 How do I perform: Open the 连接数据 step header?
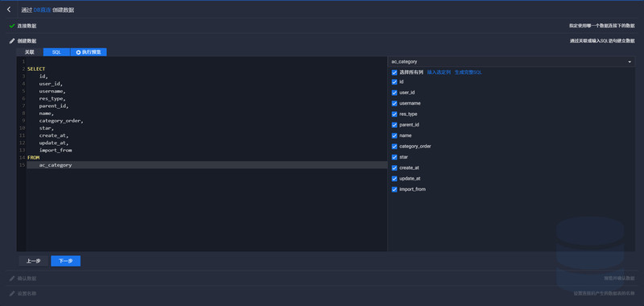322,26
